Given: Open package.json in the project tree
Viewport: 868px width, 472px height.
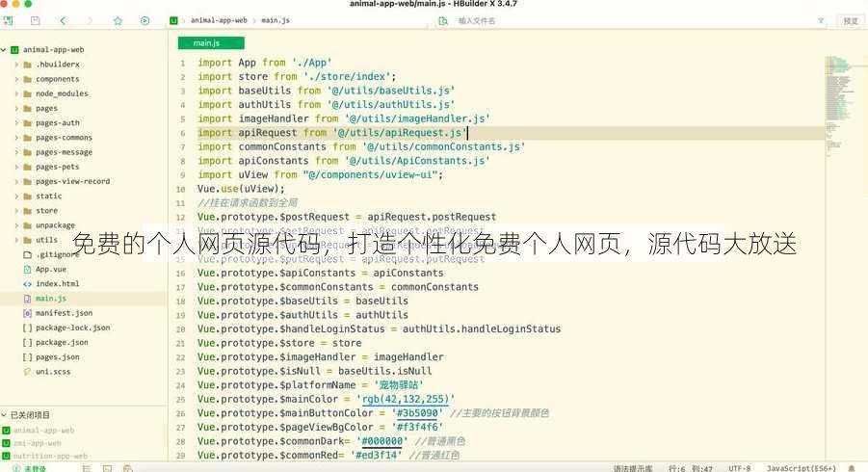Looking at the screenshot, I should pyautogui.click(x=62, y=343).
